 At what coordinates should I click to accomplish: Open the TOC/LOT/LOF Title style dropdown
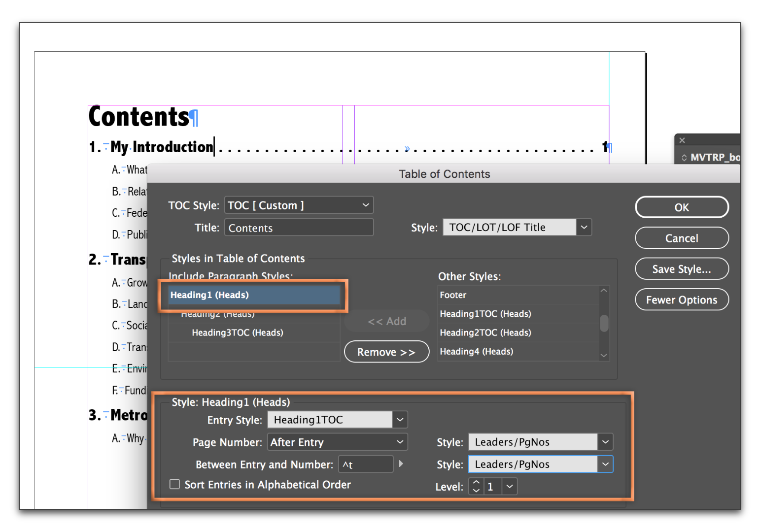click(x=584, y=227)
